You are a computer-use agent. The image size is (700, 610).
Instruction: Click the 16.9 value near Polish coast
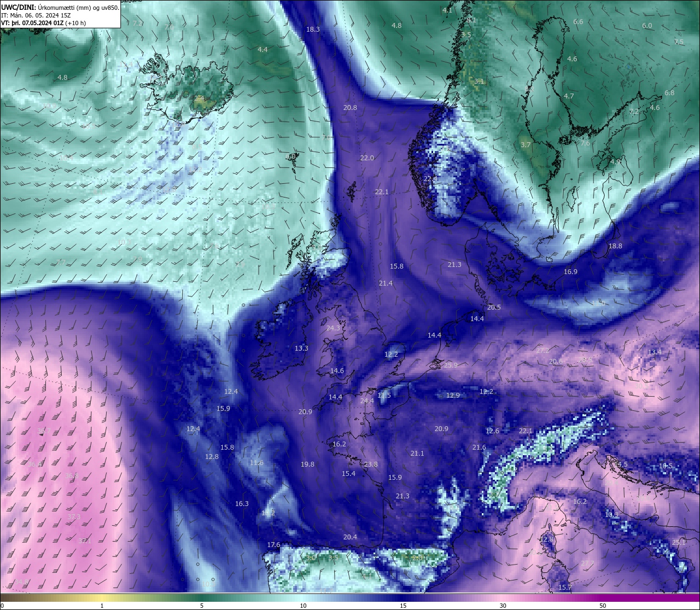(x=570, y=272)
